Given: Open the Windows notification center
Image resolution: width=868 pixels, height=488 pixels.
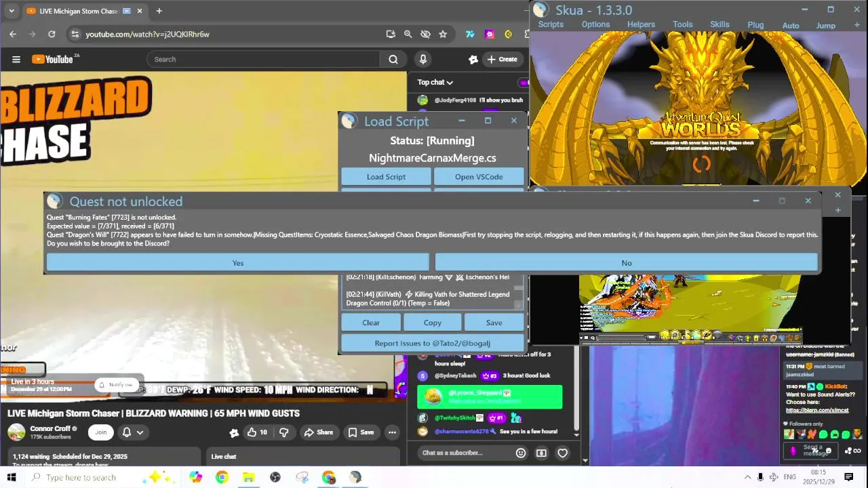Looking at the screenshot, I should [x=848, y=477].
